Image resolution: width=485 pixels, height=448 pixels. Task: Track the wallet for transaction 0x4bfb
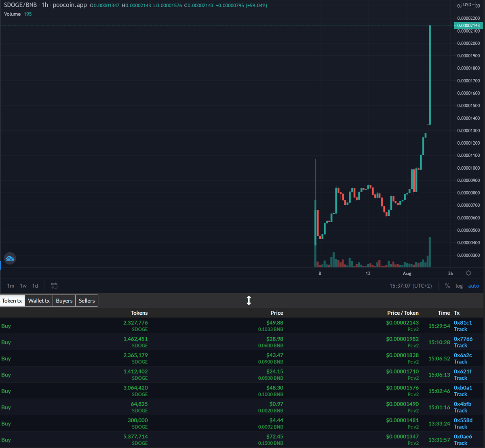pyautogui.click(x=460, y=410)
